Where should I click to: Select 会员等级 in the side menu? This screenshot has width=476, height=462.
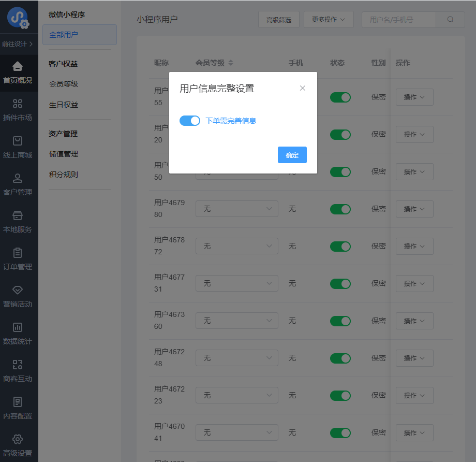click(64, 84)
